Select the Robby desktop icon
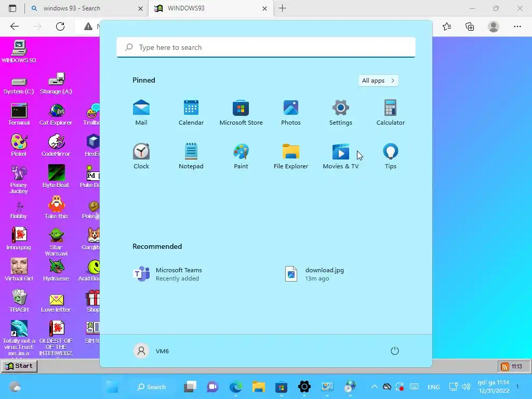 (x=19, y=210)
